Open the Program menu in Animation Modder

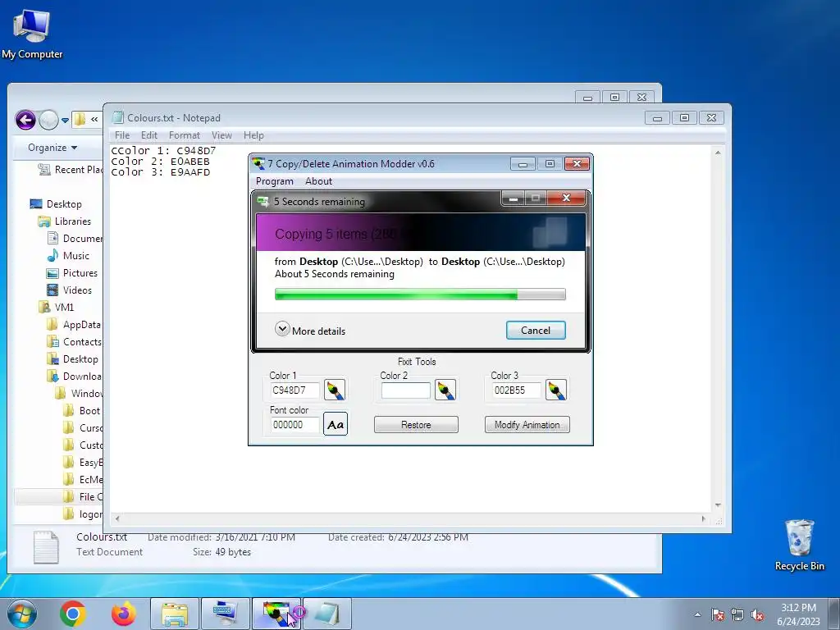(x=274, y=181)
